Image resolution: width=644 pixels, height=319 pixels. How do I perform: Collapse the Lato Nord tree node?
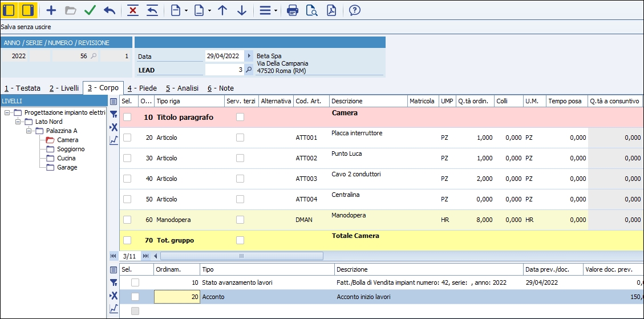pyautogui.click(x=18, y=122)
